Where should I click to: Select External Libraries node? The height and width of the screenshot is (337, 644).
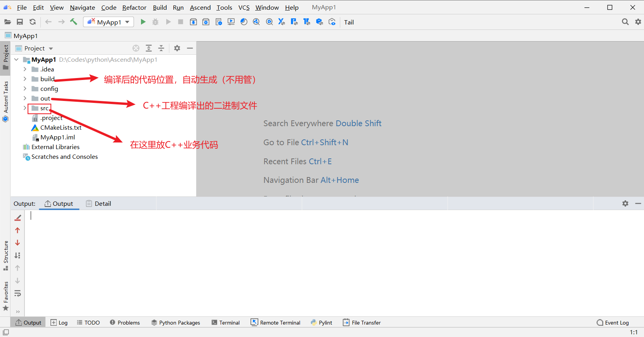pyautogui.click(x=55, y=147)
